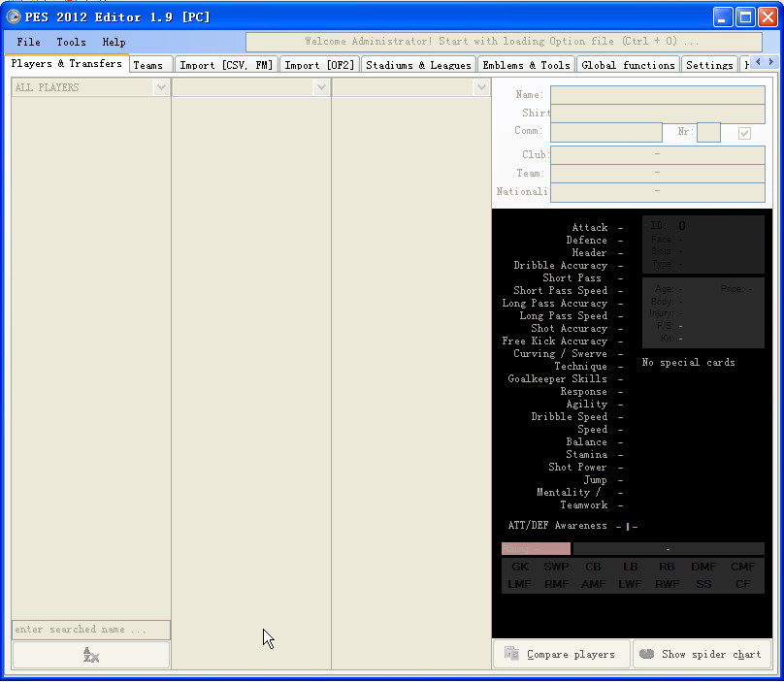Click the RB position label

pos(667,567)
